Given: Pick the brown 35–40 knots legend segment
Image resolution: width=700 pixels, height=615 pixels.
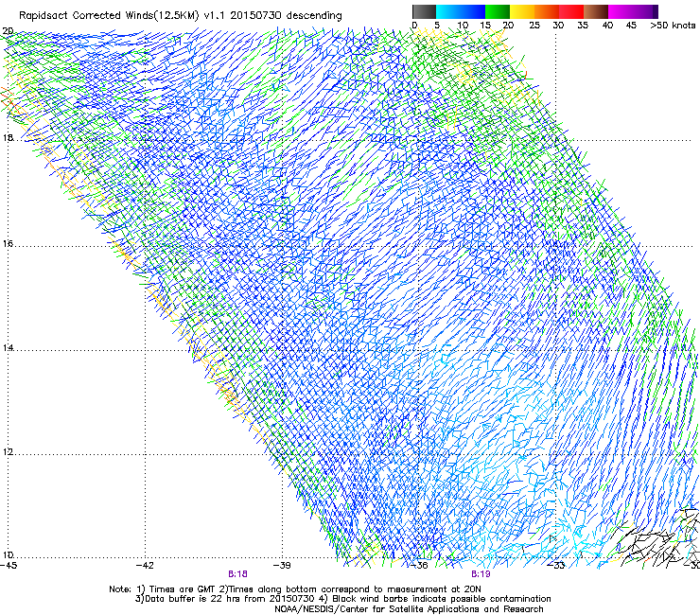Looking at the screenshot, I should click(596, 11).
